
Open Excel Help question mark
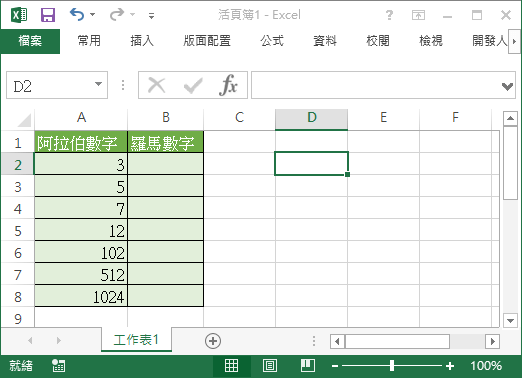coord(389,15)
